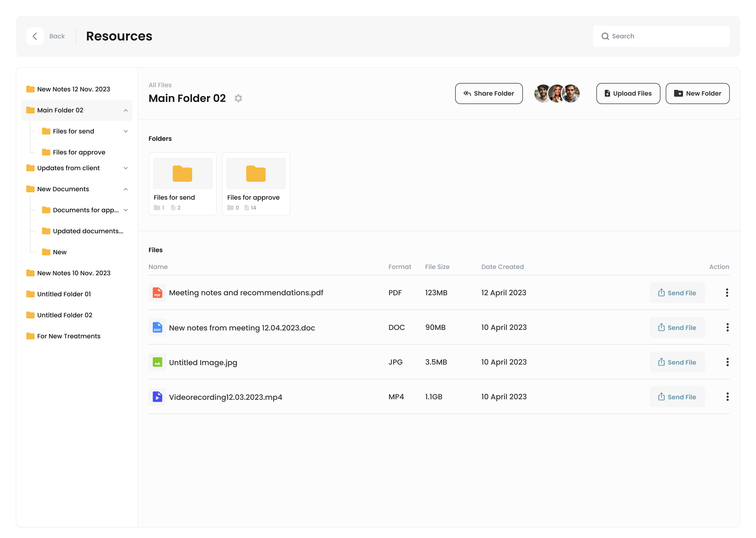This screenshot has height=538, width=756.
Task: Open more options for Untitled Image.jpg
Action: [727, 362]
